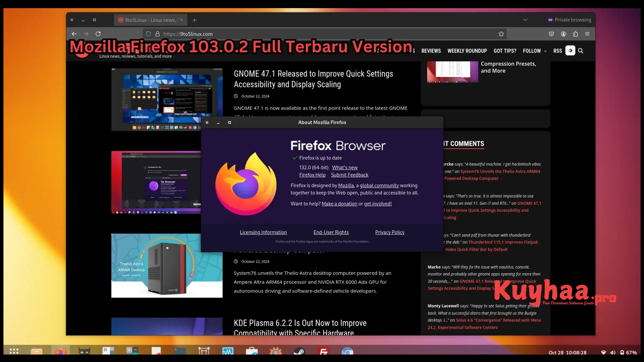The width and height of the screenshot is (644, 362).
Task: Open the Tor Browser article thumbnail
Action: tap(156, 182)
